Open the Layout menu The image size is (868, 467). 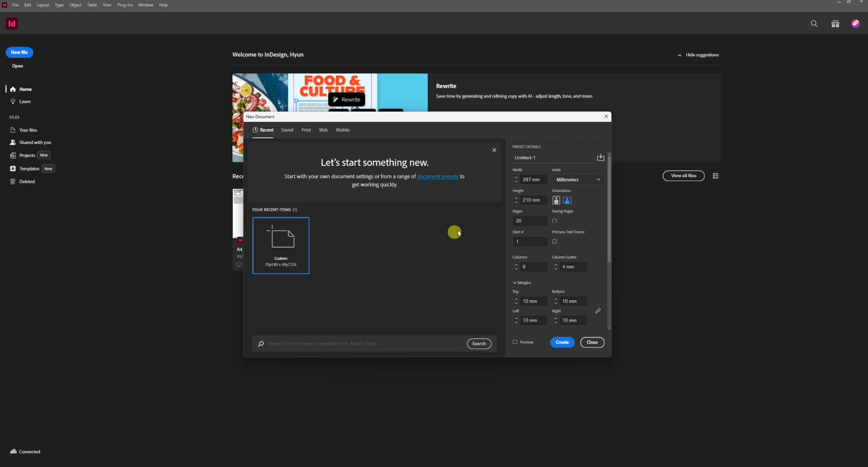[x=43, y=5]
